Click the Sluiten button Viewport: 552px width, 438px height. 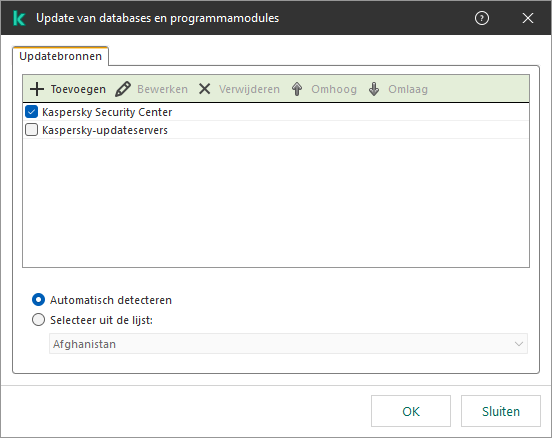coord(501,411)
